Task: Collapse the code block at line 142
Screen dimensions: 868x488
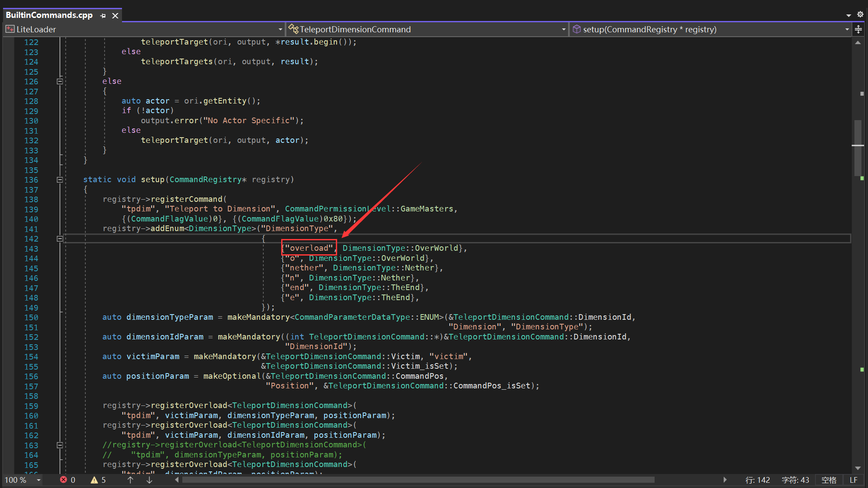Action: [60, 239]
